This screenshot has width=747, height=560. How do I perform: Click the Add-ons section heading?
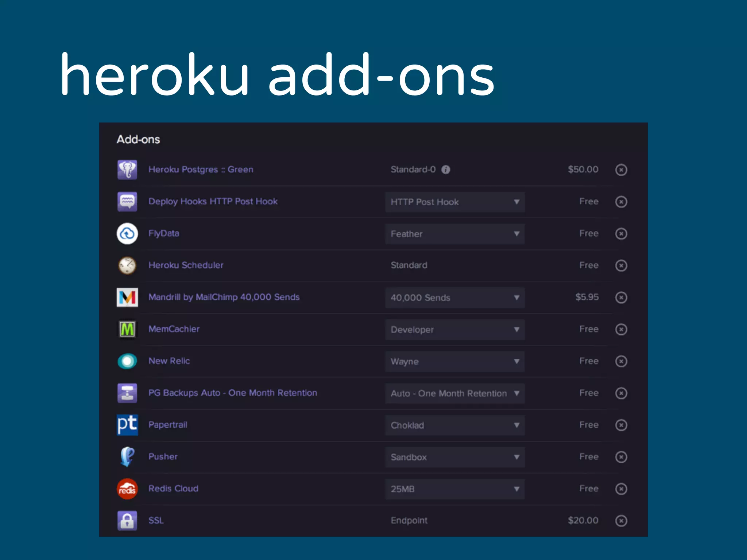[x=138, y=139]
